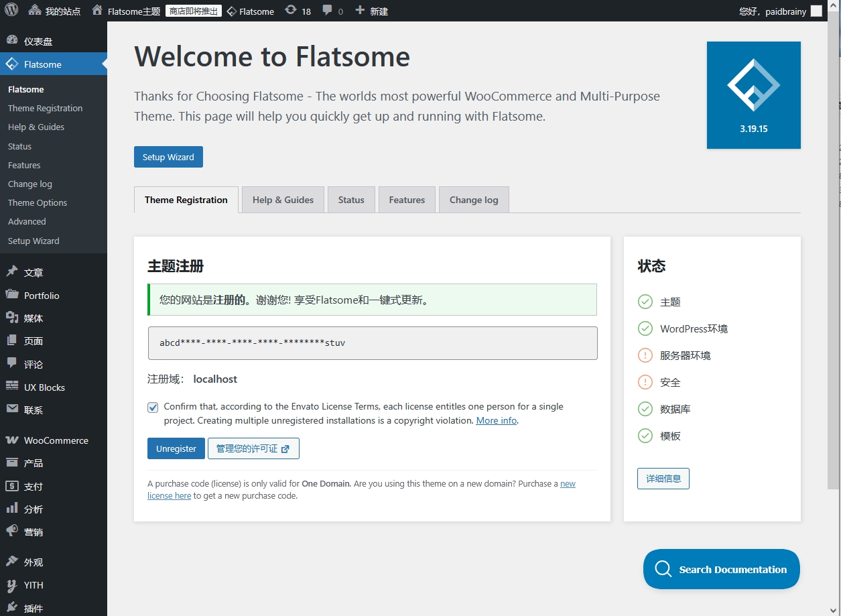Image resolution: width=841 pixels, height=616 pixels.
Task: Open Advanced in the sidebar submenu
Action: (x=27, y=221)
